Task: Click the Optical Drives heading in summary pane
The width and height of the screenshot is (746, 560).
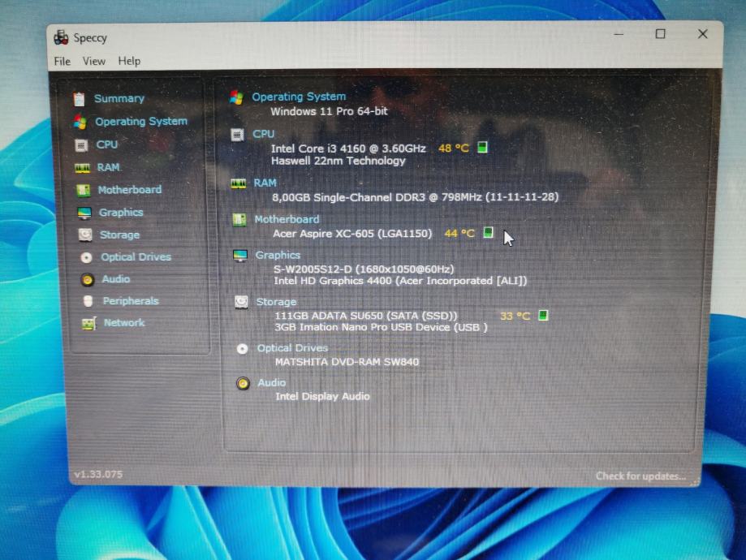Action: 292,348
